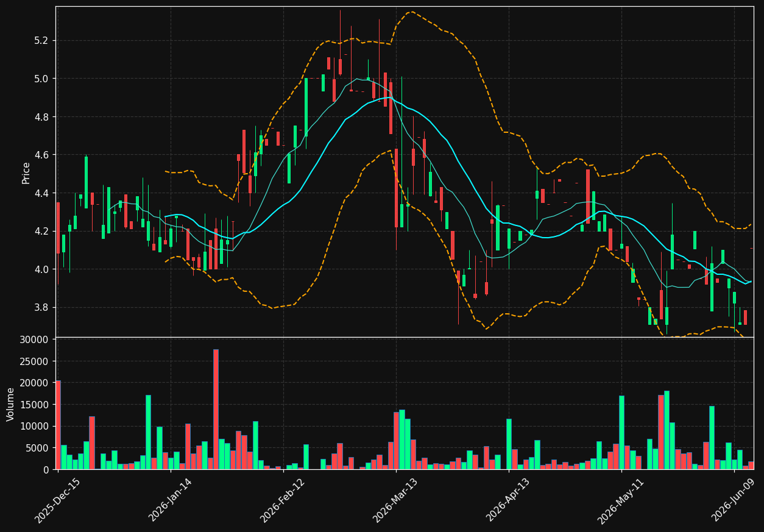Image resolution: width=764 pixels, height=532 pixels.
Task: Click the 15000 volume tick label
Action: tap(35, 405)
